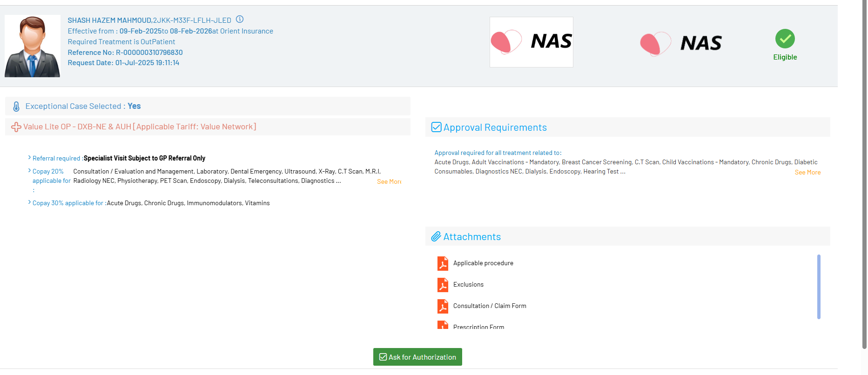868x375 pixels.
Task: Open the Prescription Form attachment
Action: (478, 327)
